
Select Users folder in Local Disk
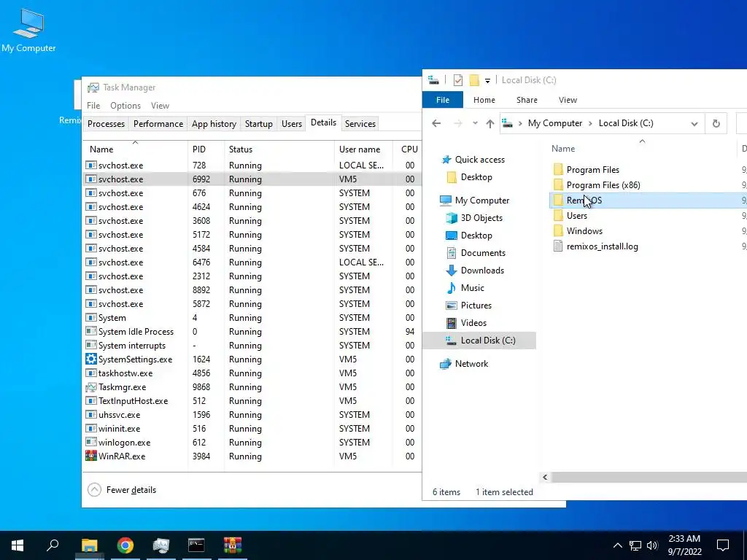coord(576,216)
